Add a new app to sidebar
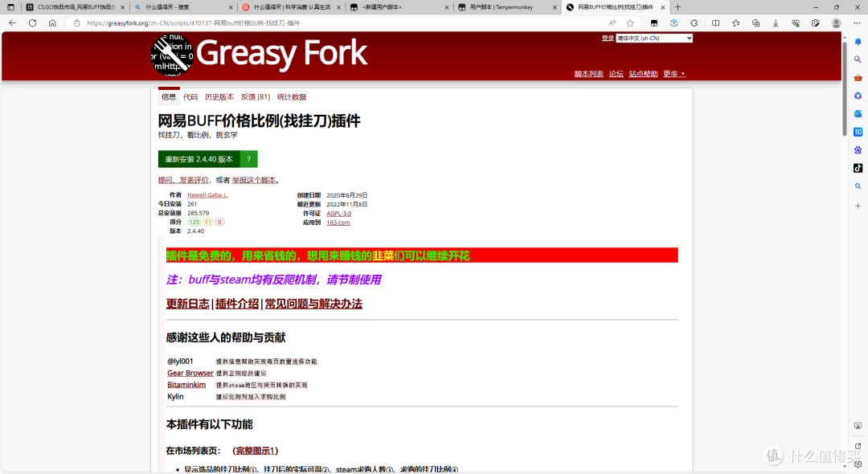 858,206
